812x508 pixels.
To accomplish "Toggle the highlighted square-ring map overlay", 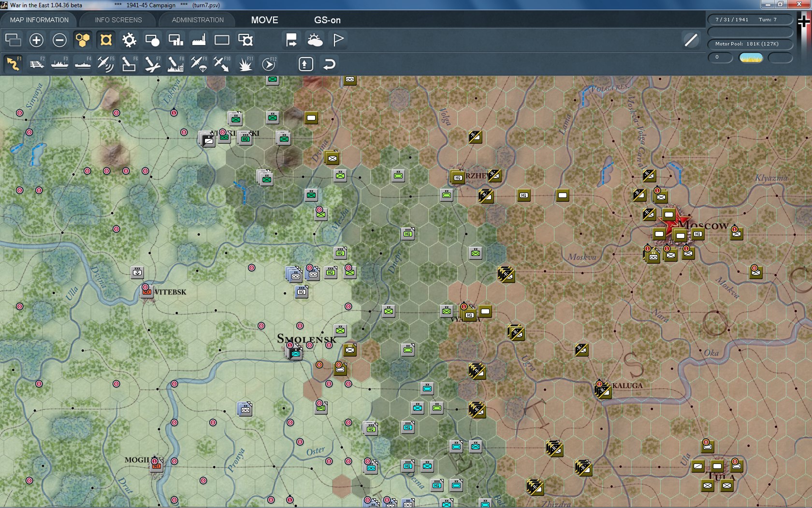I will click(106, 40).
